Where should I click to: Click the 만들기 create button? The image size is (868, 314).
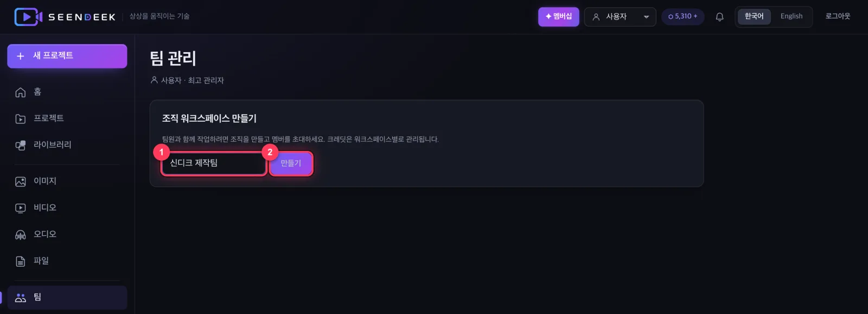click(291, 164)
